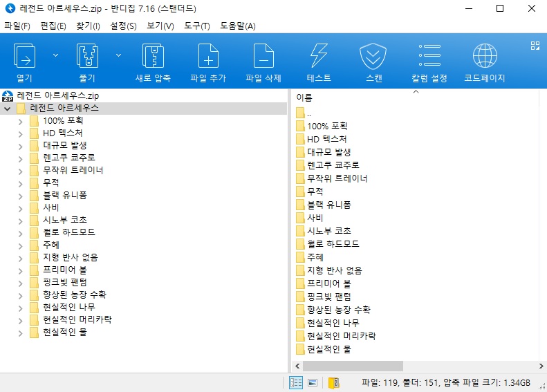This screenshot has height=392, width=547.
Task: Expand the 렌고쿠 쿄주로 tree node
Action: tap(20, 159)
